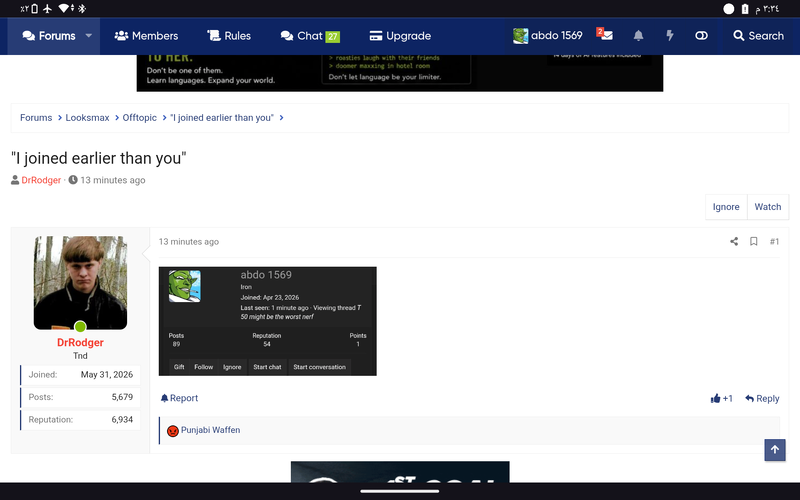The height and width of the screenshot is (500, 800).
Task: Open Chat with 27 badge
Action: pyautogui.click(x=310, y=36)
